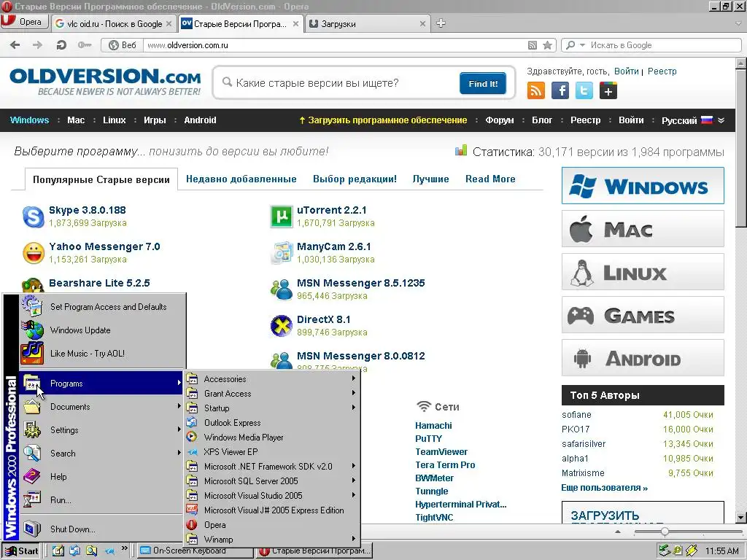Click Shut Down in Start menu
The image size is (747, 560).
[x=102, y=529]
